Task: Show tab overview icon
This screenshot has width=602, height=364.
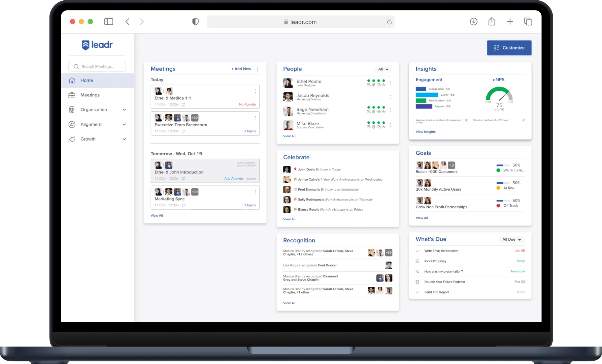Action: pos(528,22)
